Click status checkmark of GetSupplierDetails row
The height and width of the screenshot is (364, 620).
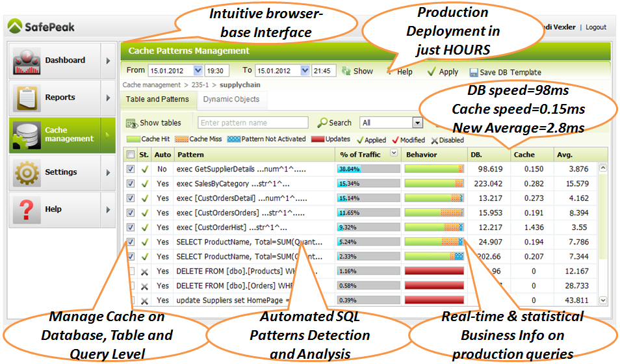[x=145, y=170]
